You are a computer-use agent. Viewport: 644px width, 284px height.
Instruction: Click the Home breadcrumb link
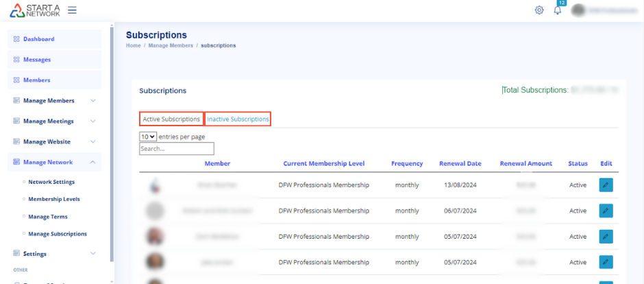tap(133, 45)
